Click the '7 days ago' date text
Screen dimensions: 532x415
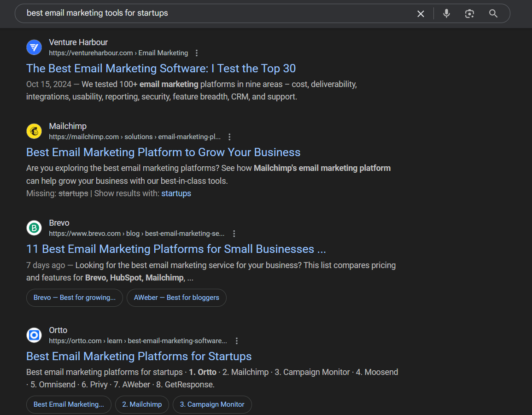point(46,265)
